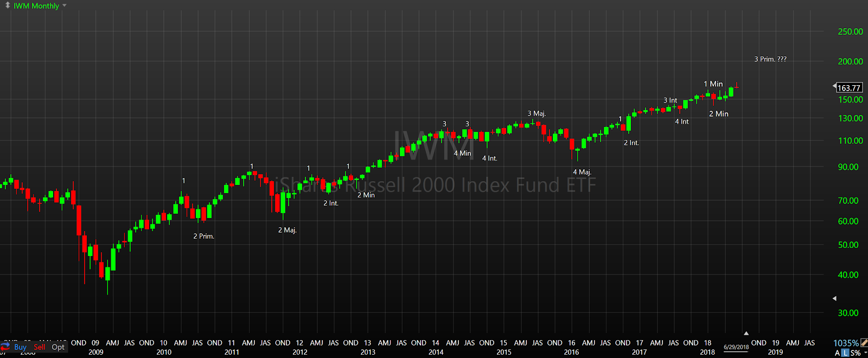
Task: Click the '2 Min' label near 2013
Action: [x=366, y=195]
